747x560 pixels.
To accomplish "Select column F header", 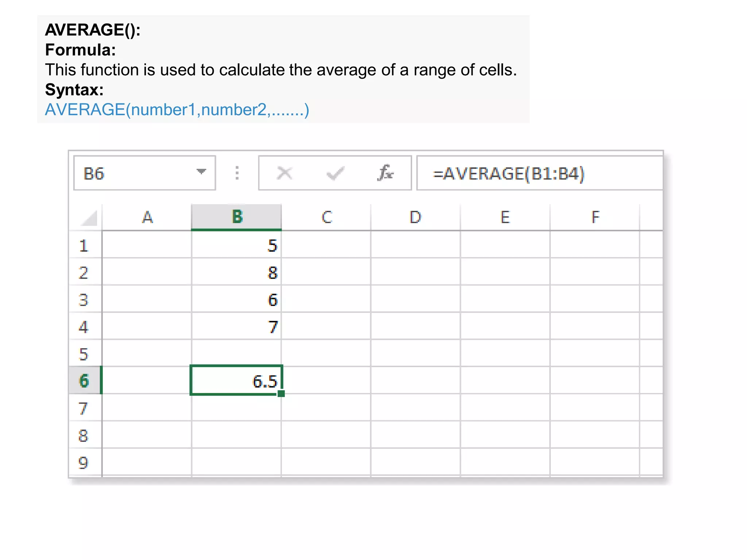I will pos(595,217).
